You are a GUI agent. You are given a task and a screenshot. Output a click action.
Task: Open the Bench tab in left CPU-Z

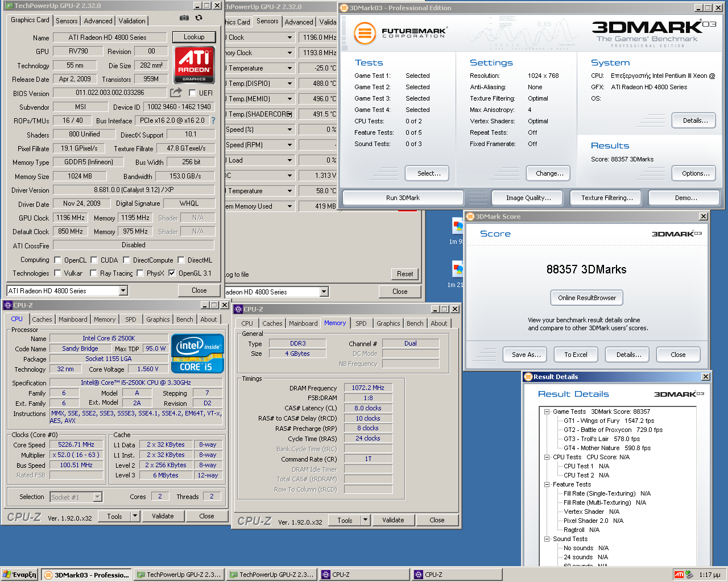pyautogui.click(x=184, y=319)
